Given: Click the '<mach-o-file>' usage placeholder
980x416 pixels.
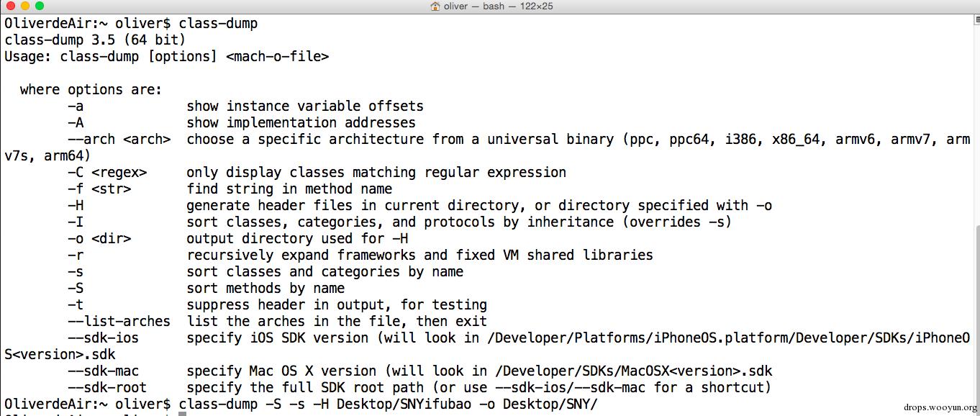Looking at the screenshot, I should pyautogui.click(x=277, y=56).
